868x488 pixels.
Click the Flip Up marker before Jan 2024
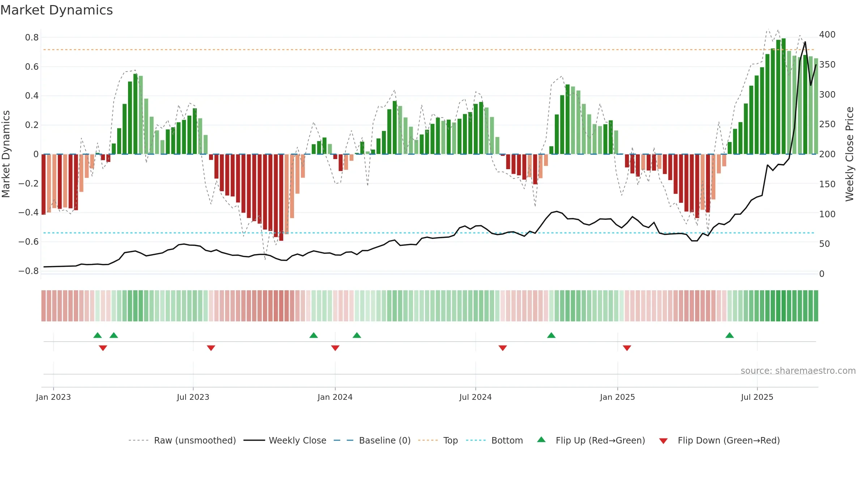314,335
